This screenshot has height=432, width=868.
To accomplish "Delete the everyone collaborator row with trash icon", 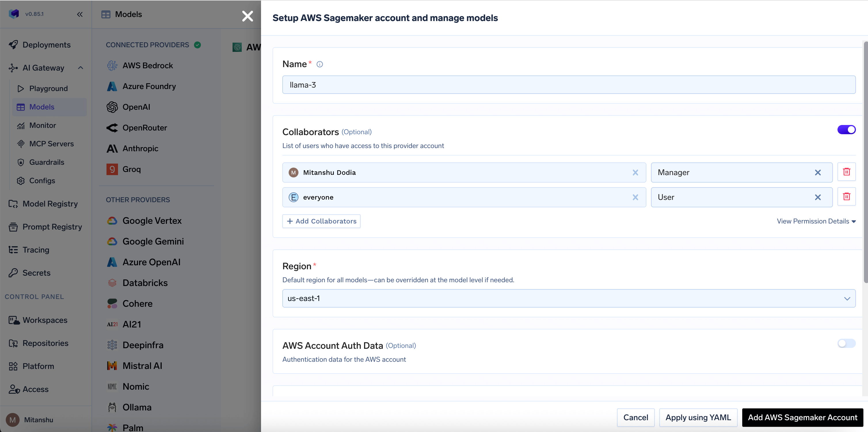I will tap(846, 197).
